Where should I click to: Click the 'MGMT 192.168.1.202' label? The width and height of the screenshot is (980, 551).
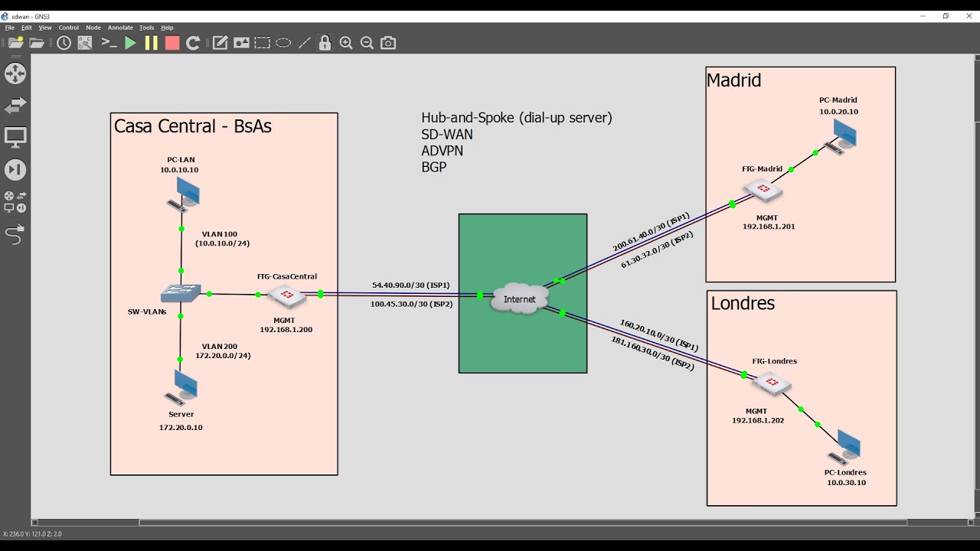758,416
